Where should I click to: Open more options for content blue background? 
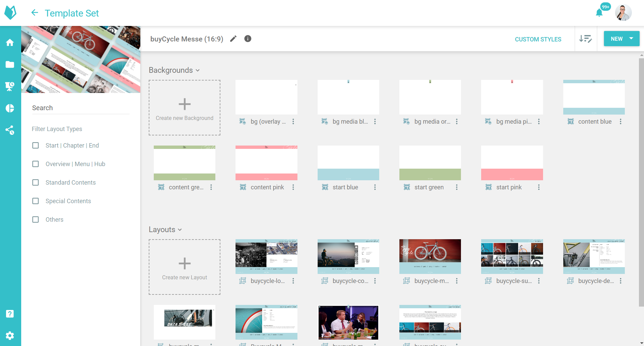pos(620,122)
